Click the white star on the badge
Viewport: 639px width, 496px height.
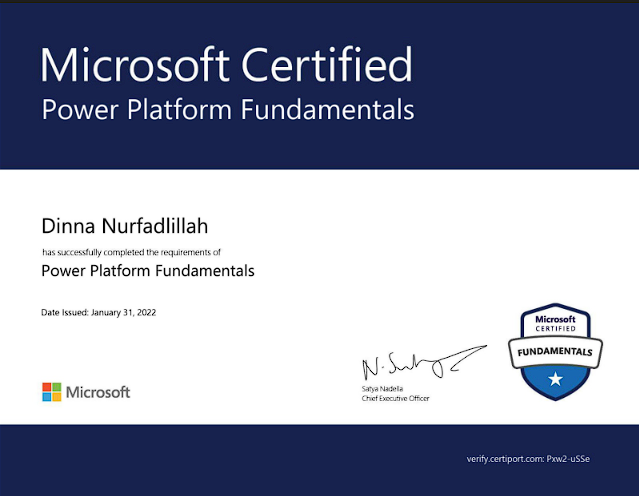555,379
